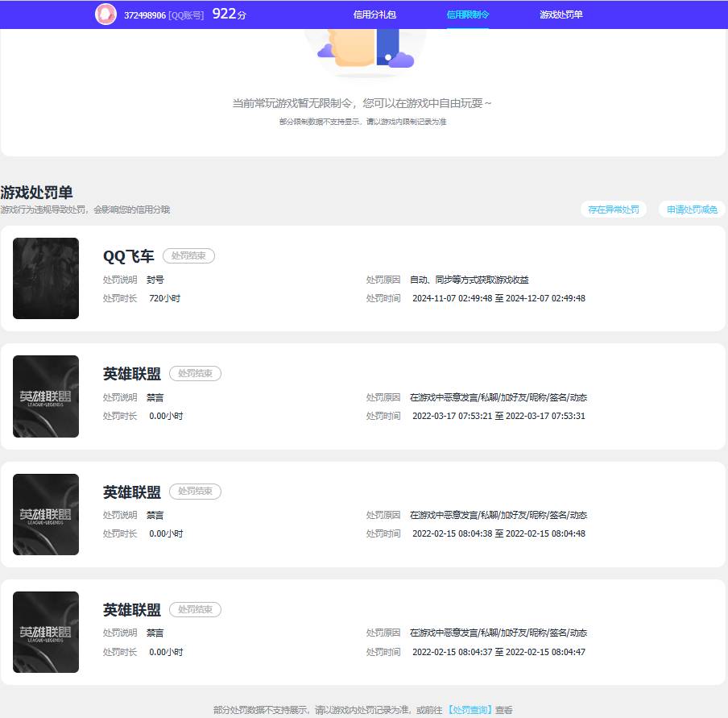
Task: Click 英雄联盟 thumbnail of penalty ending 08:04:47
Action: [46, 632]
